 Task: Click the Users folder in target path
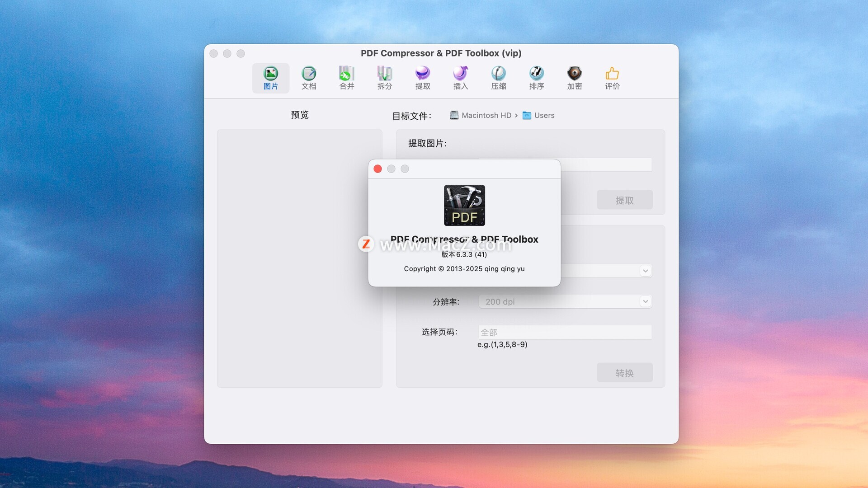tap(538, 115)
